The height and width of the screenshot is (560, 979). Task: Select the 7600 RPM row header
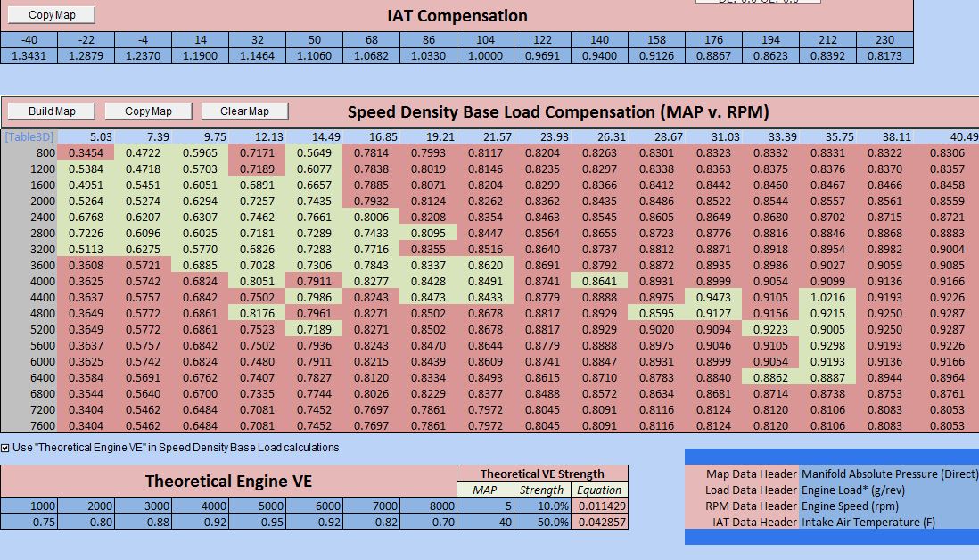29,426
